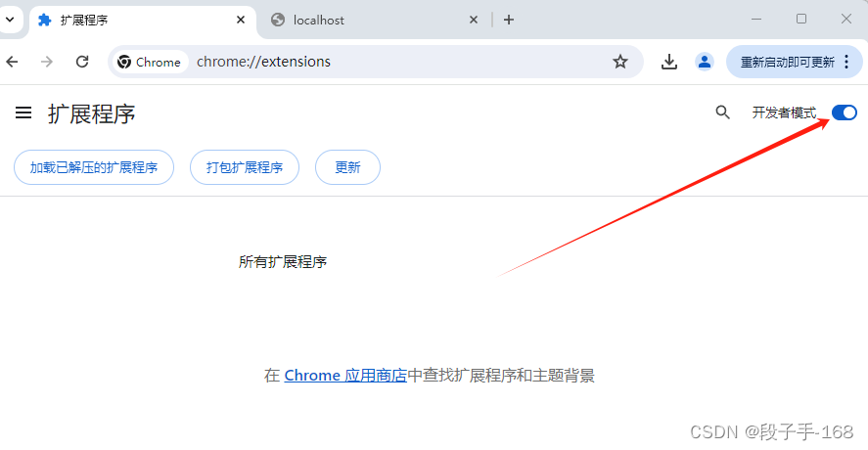Switch to the 扩展程序 tab

(x=142, y=21)
